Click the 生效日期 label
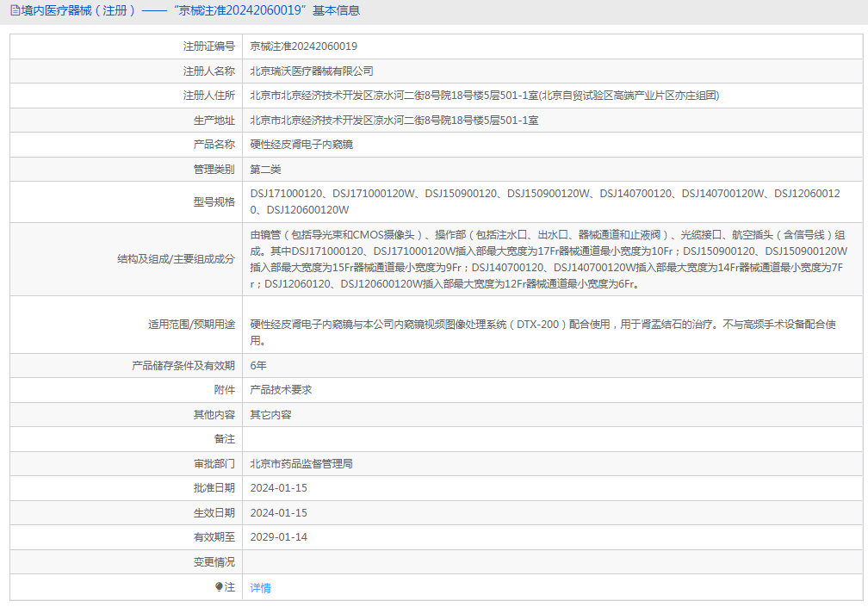868x607 pixels. (214, 513)
